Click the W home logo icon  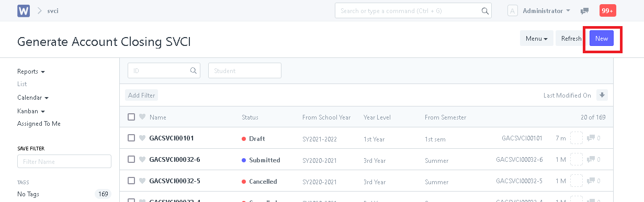[23, 11]
